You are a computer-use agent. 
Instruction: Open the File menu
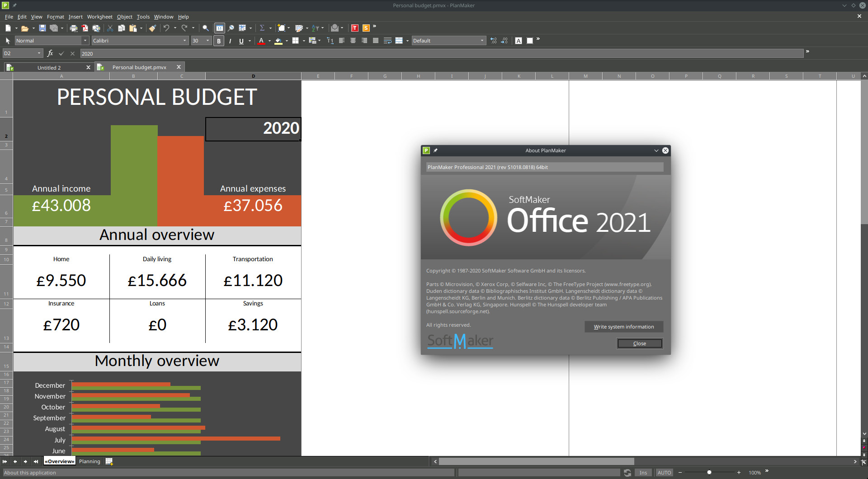(9, 17)
